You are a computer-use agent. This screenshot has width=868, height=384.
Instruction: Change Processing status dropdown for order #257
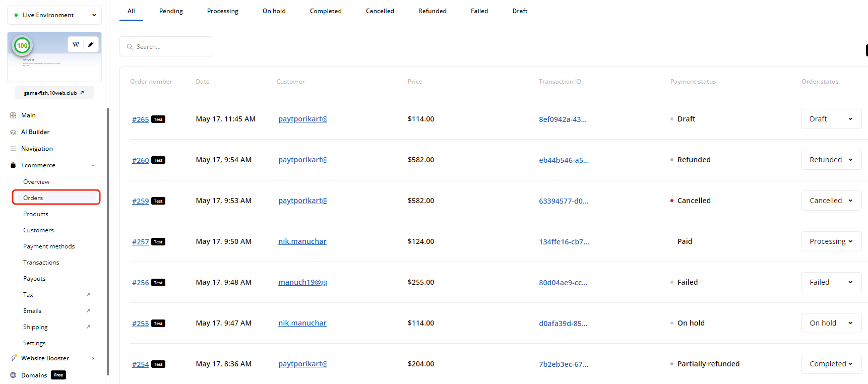point(831,241)
